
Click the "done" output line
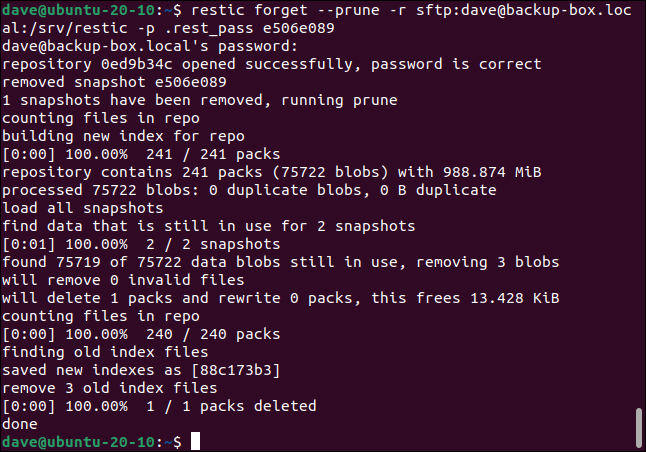click(x=20, y=424)
